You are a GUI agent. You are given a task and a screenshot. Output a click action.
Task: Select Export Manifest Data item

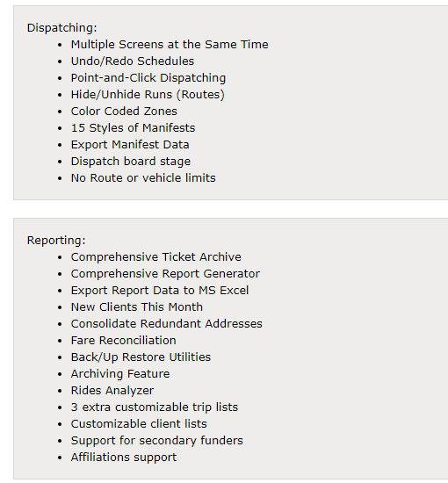coord(130,144)
